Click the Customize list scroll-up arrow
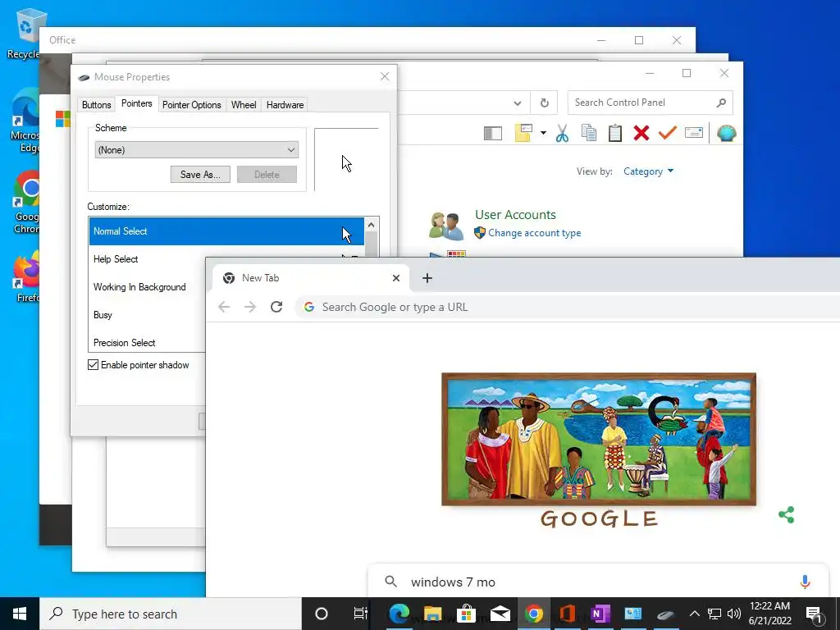Image resolution: width=840 pixels, height=630 pixels. (x=372, y=225)
